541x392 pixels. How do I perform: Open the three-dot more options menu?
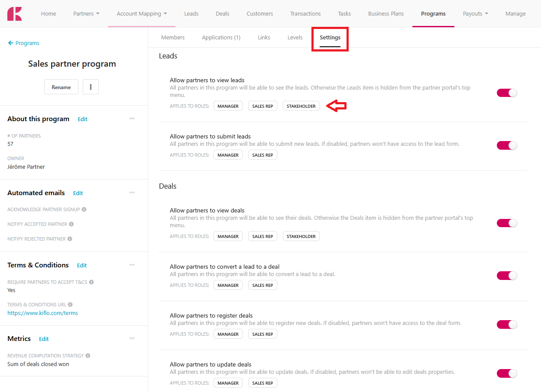(x=91, y=87)
